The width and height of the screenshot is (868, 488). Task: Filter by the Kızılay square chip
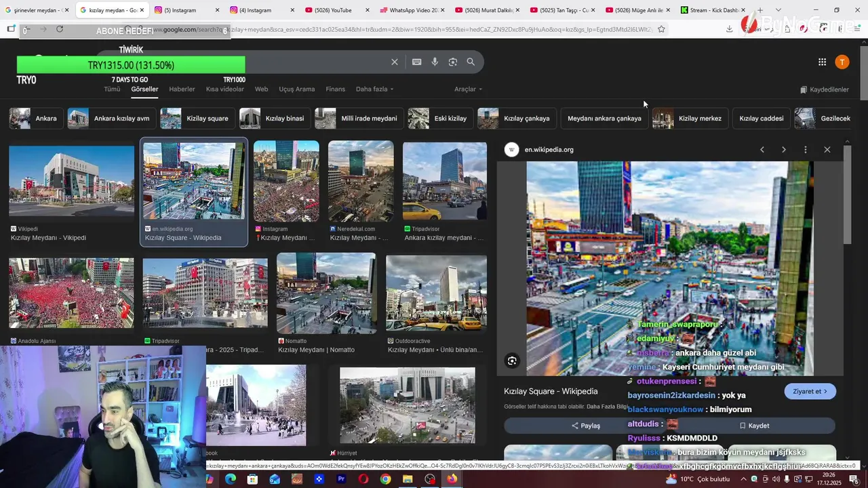(x=197, y=119)
